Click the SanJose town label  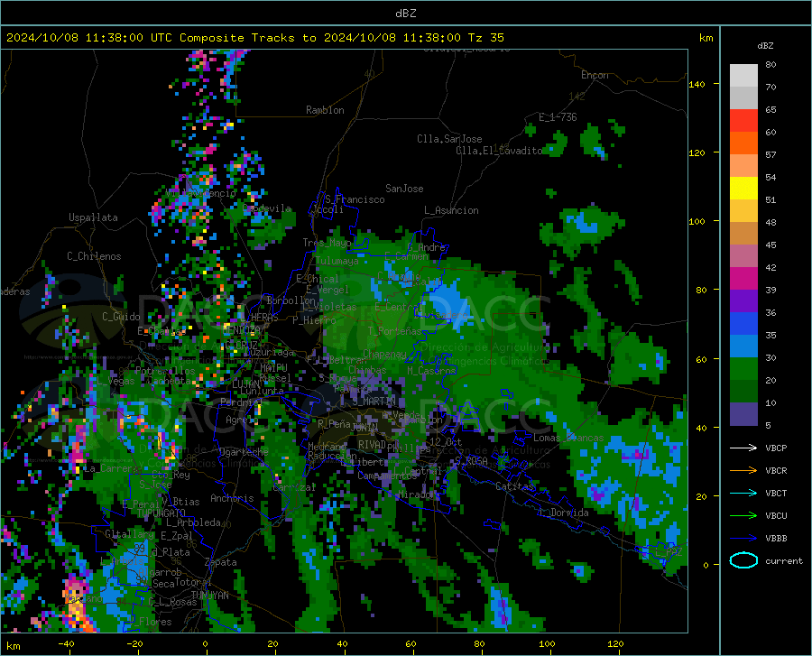click(x=404, y=189)
